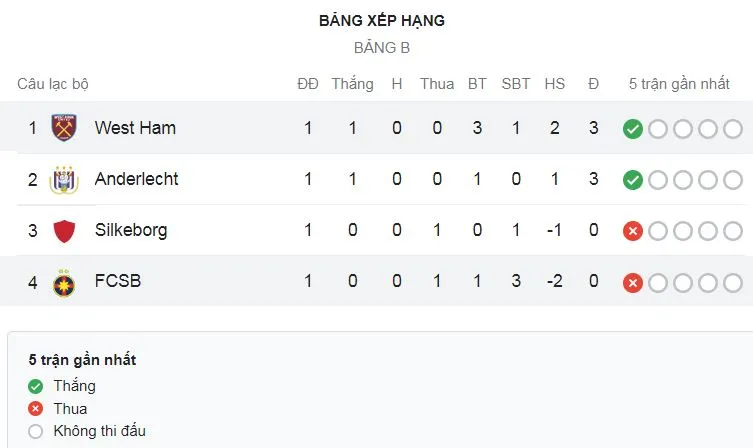Click the 5 trận gần nhất column header
The height and width of the screenshot is (448, 753).
click(679, 84)
